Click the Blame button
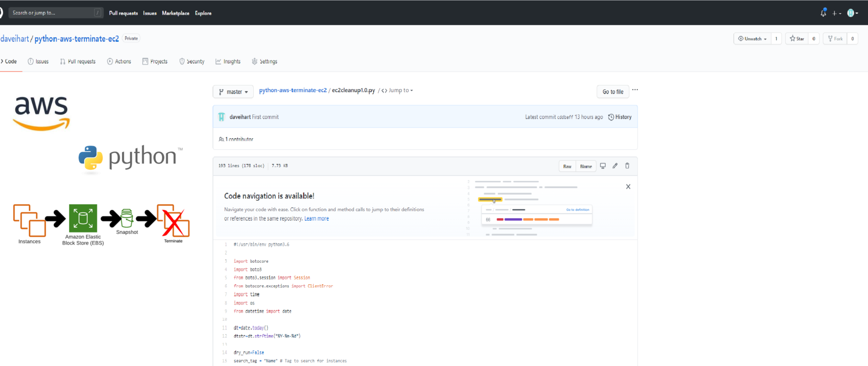868x366 pixels. (586, 166)
